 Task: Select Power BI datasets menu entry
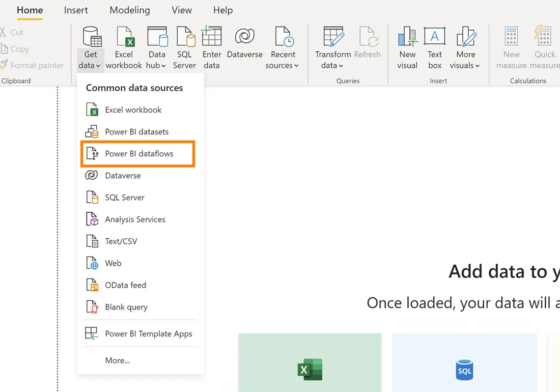[x=140, y=132]
